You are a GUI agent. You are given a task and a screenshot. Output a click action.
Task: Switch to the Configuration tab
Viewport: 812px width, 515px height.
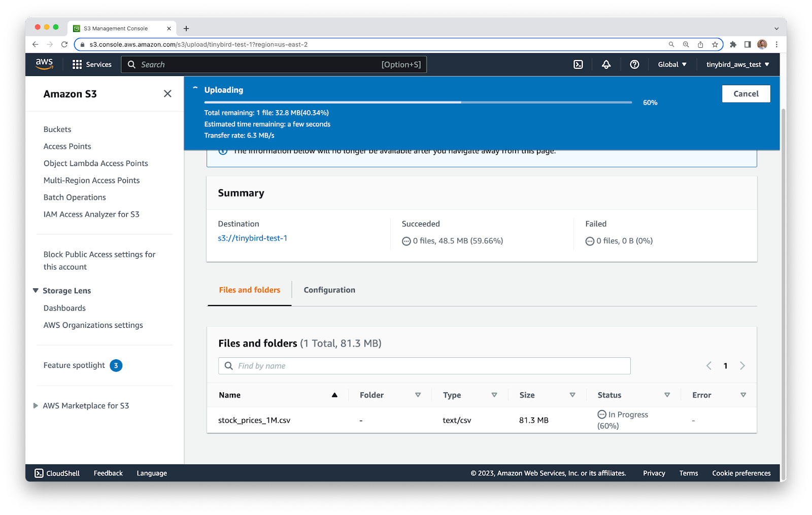pyautogui.click(x=329, y=290)
